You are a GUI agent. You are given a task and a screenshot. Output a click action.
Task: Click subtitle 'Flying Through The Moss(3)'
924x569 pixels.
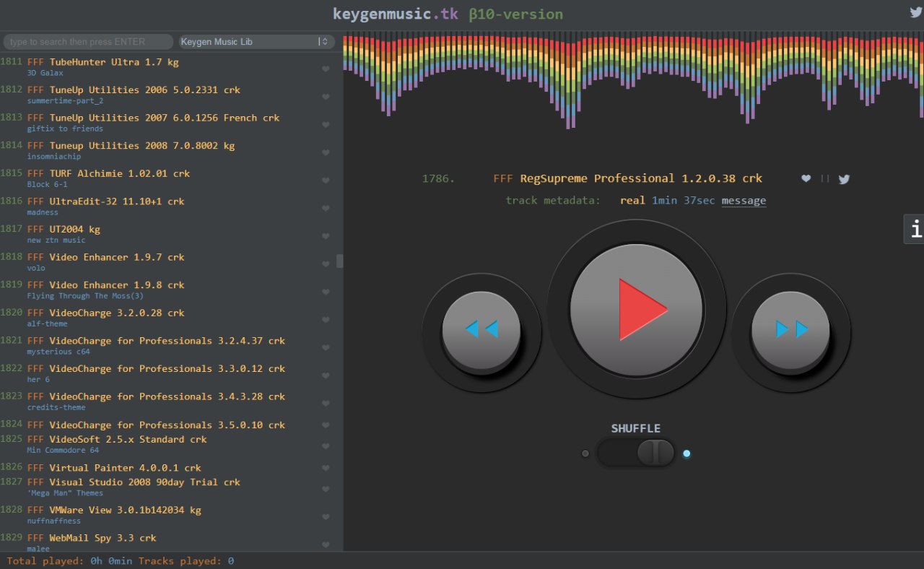(x=85, y=296)
